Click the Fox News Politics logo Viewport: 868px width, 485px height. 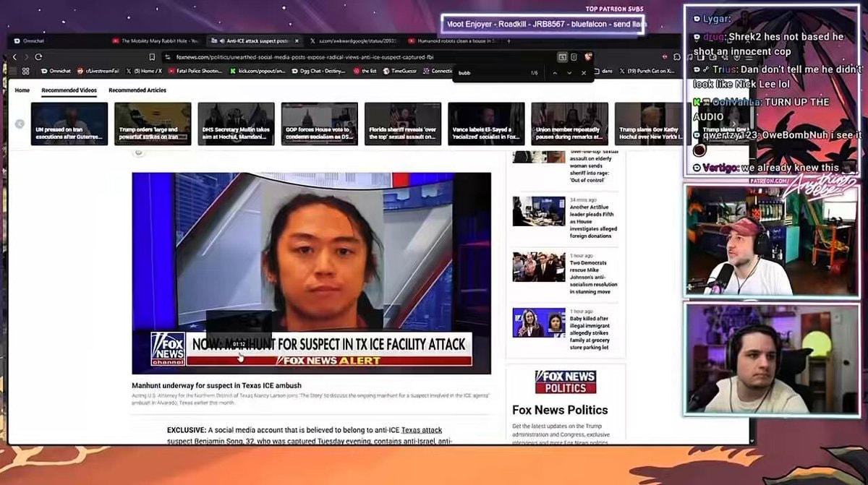pos(566,382)
